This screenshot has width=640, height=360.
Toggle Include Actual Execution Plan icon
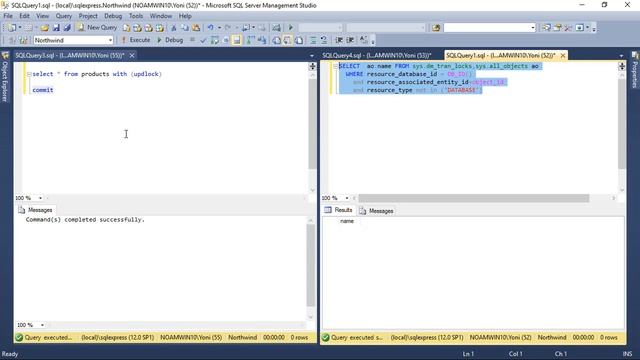click(x=251, y=40)
